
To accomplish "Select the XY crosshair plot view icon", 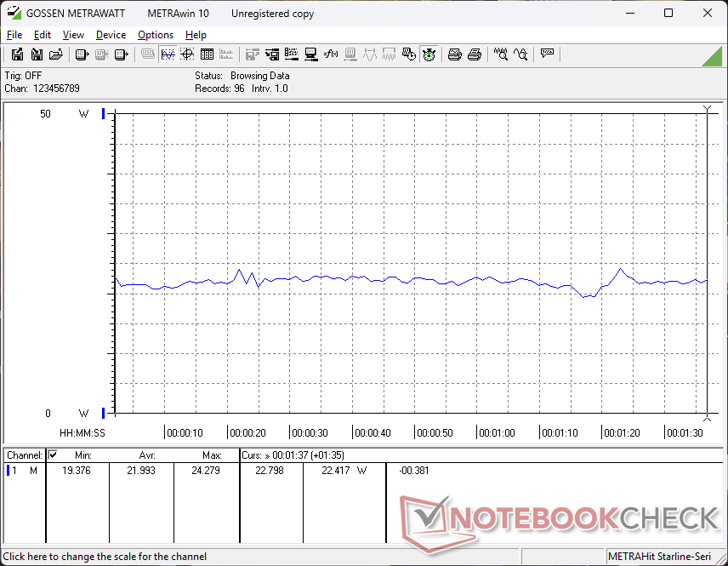I will coord(187,54).
